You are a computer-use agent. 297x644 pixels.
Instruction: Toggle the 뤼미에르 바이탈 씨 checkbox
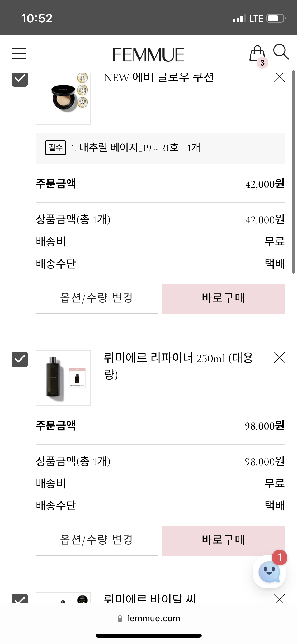click(x=20, y=598)
